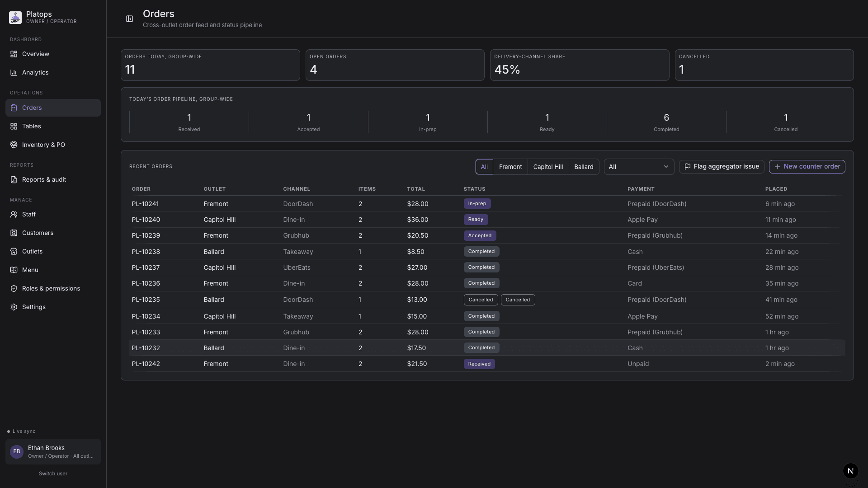Click the Open Orders stat card

click(x=395, y=65)
